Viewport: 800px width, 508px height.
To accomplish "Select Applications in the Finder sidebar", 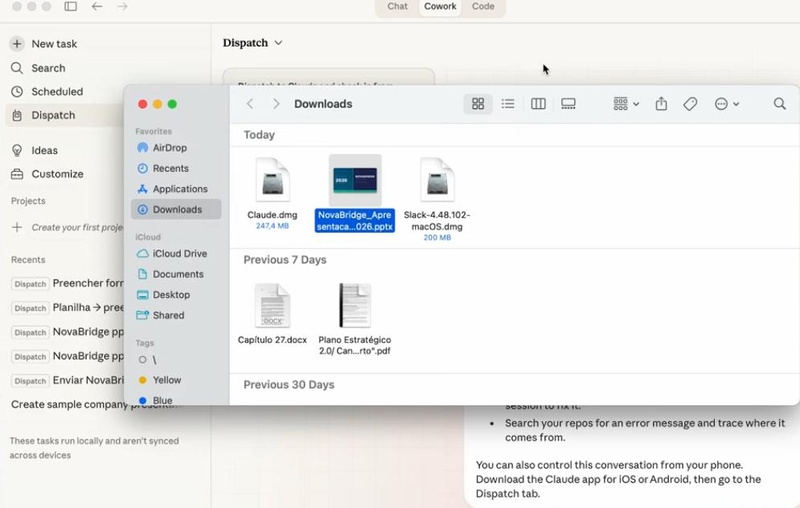I will pos(180,189).
